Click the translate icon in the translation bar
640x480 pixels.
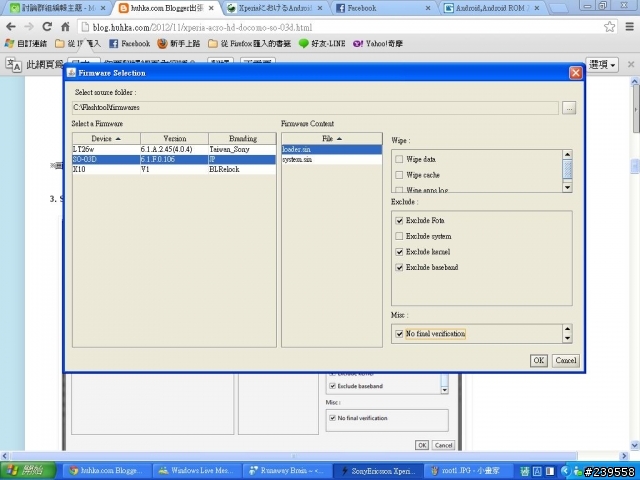click(x=14, y=64)
